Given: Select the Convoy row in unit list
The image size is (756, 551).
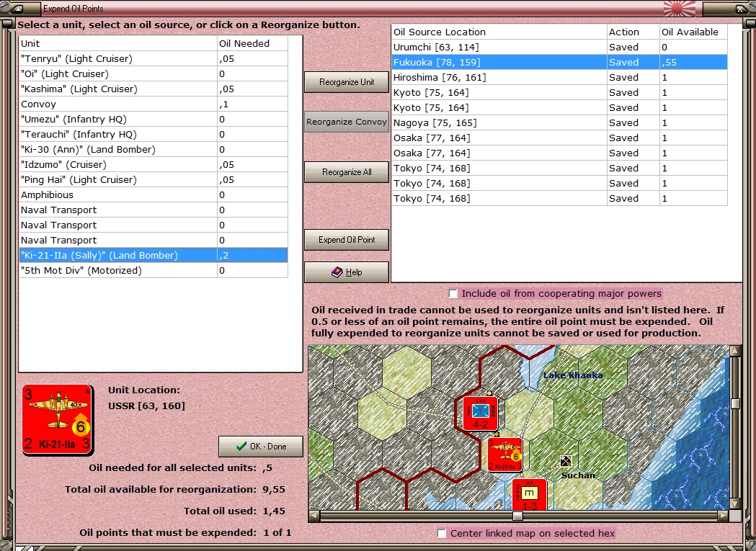Looking at the screenshot, I should coord(154,104).
